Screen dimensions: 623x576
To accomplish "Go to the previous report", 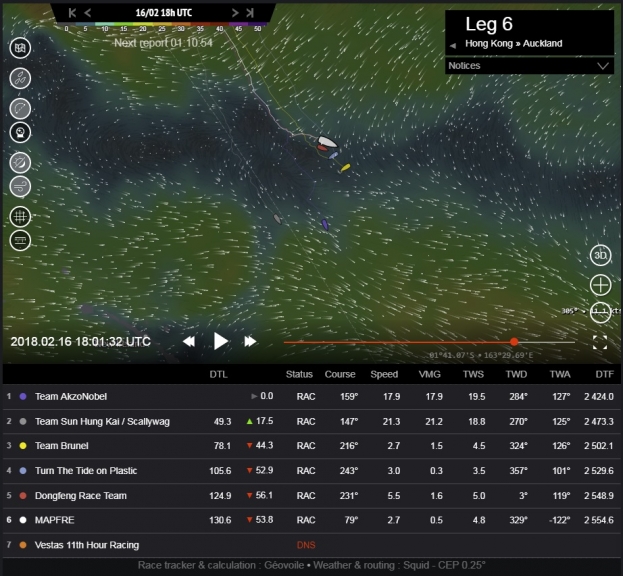I will point(88,13).
